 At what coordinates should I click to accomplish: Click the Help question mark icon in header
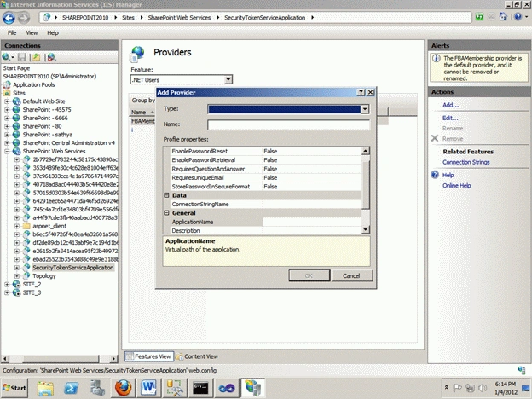tap(518, 17)
